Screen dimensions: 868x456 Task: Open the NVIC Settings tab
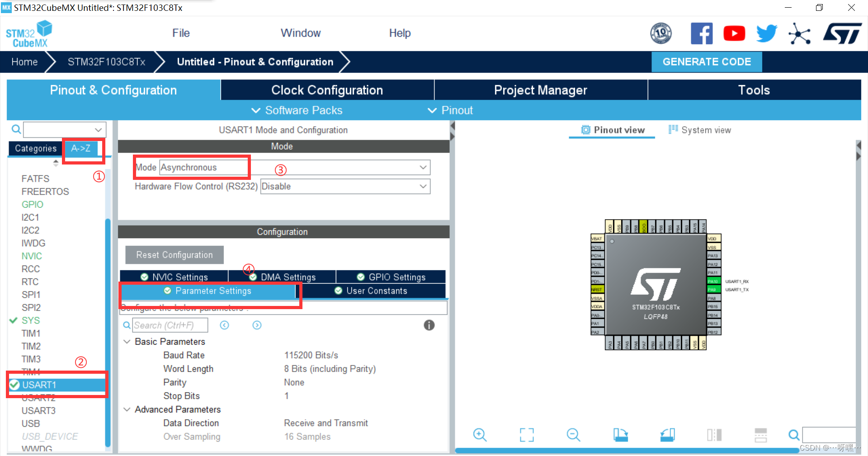pyautogui.click(x=174, y=277)
